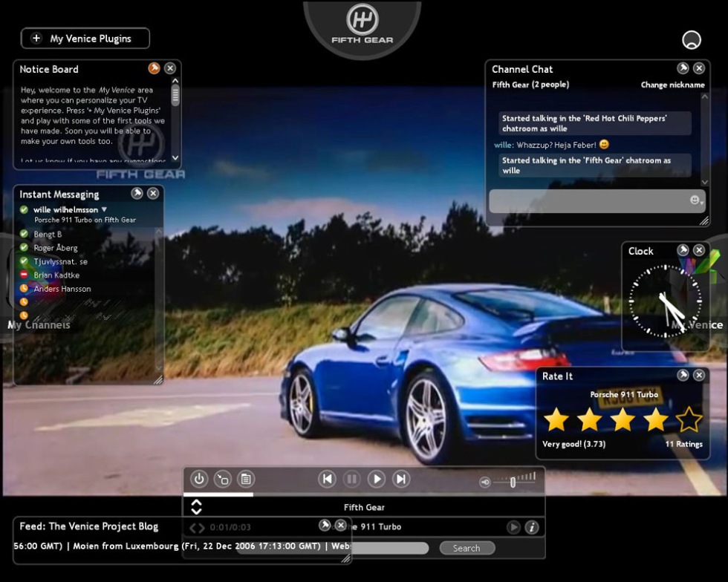Toggle the pin on the Feed widget
The image size is (728, 582).
[x=325, y=526]
